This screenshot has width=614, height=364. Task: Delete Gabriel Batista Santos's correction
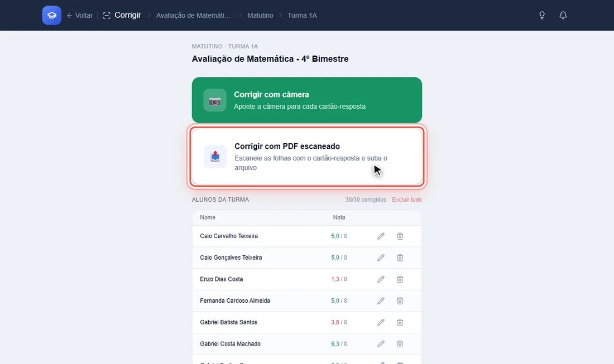[x=400, y=322]
